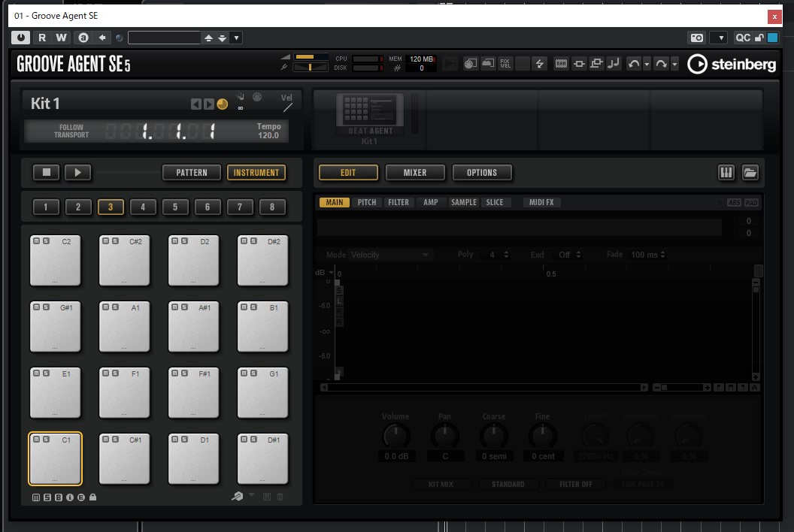Viewport: 794px width, 532px height.
Task: Open the load folder browser icon
Action: (x=750, y=173)
